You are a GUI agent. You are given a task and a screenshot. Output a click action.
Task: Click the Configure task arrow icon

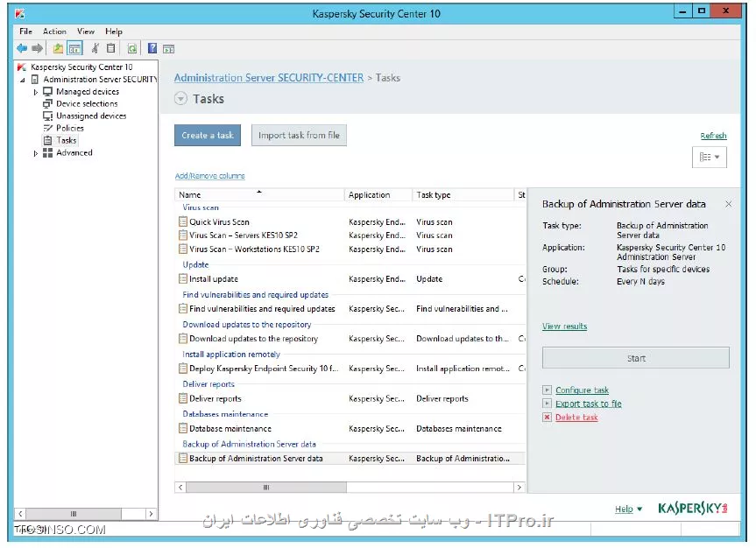coord(547,390)
